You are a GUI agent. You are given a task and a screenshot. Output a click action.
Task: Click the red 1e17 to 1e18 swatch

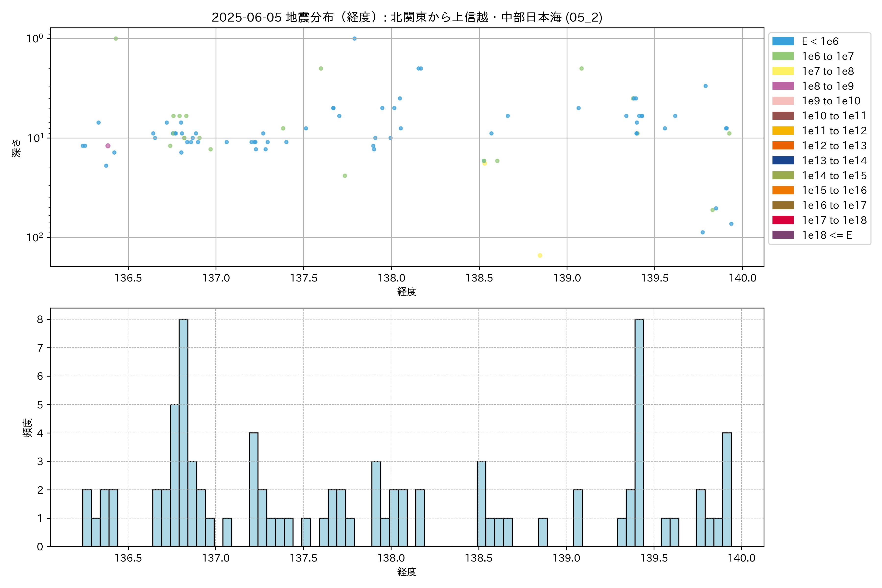coord(783,220)
